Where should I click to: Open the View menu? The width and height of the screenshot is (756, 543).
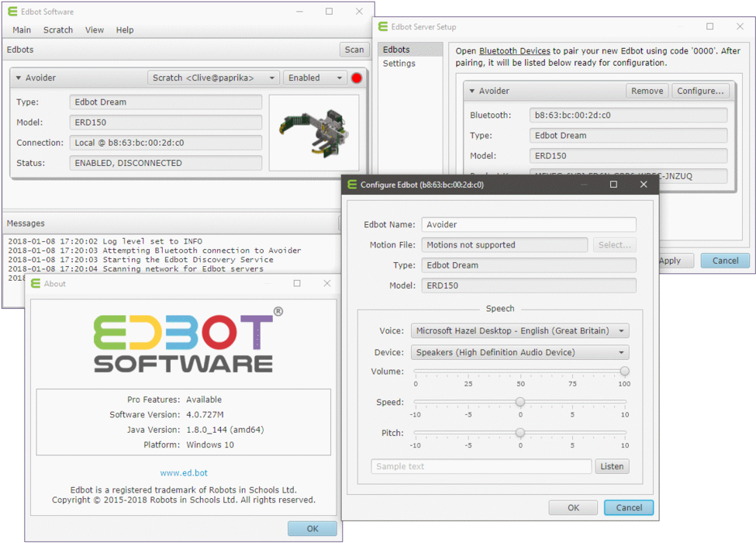pos(95,30)
